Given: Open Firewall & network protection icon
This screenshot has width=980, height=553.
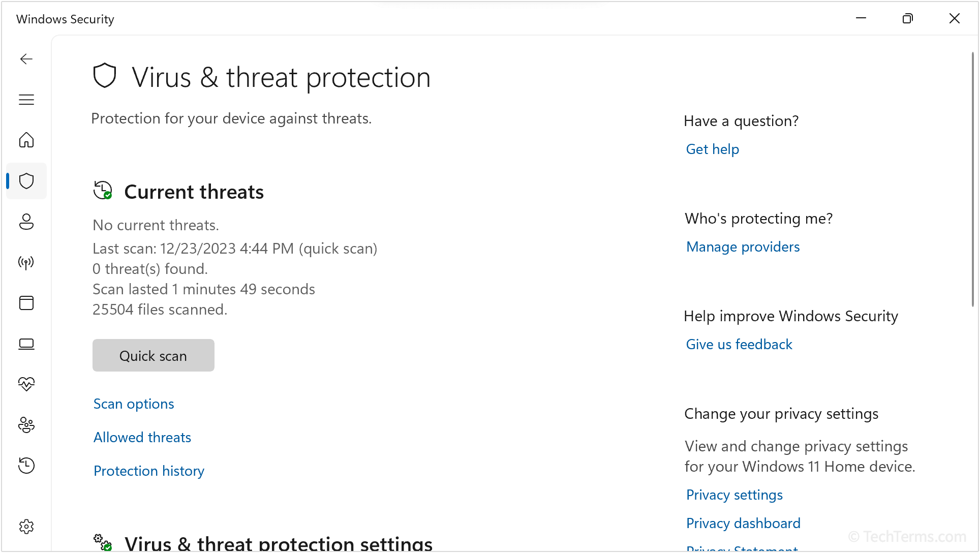Looking at the screenshot, I should coord(26,262).
